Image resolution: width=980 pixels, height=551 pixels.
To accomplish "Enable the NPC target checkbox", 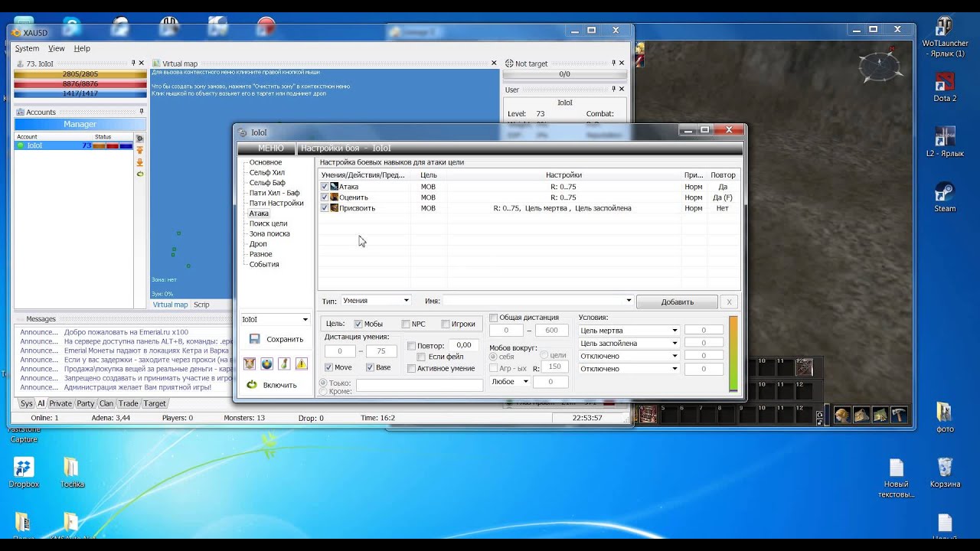I will tap(406, 324).
